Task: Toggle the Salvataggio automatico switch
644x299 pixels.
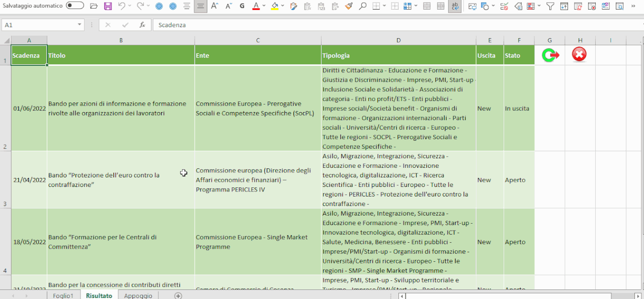Action: click(x=75, y=6)
